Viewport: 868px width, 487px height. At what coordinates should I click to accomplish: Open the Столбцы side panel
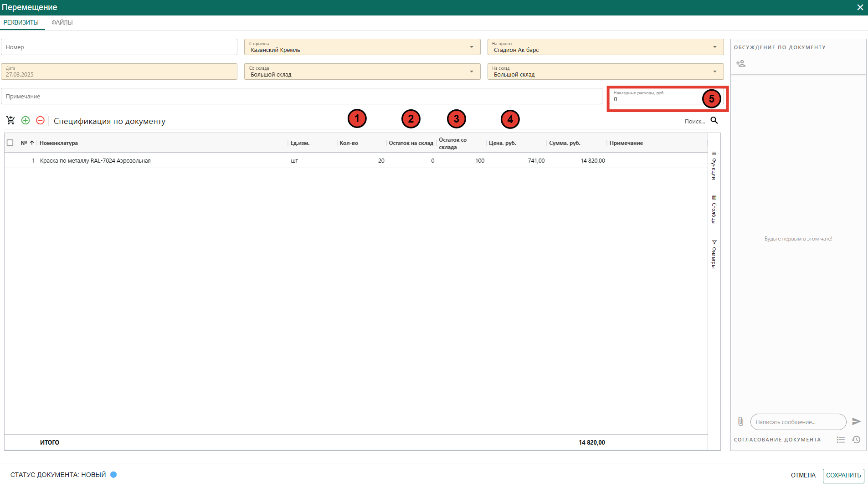point(714,210)
